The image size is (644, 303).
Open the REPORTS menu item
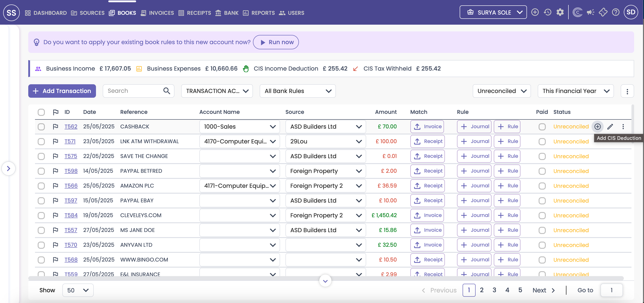pyautogui.click(x=259, y=13)
